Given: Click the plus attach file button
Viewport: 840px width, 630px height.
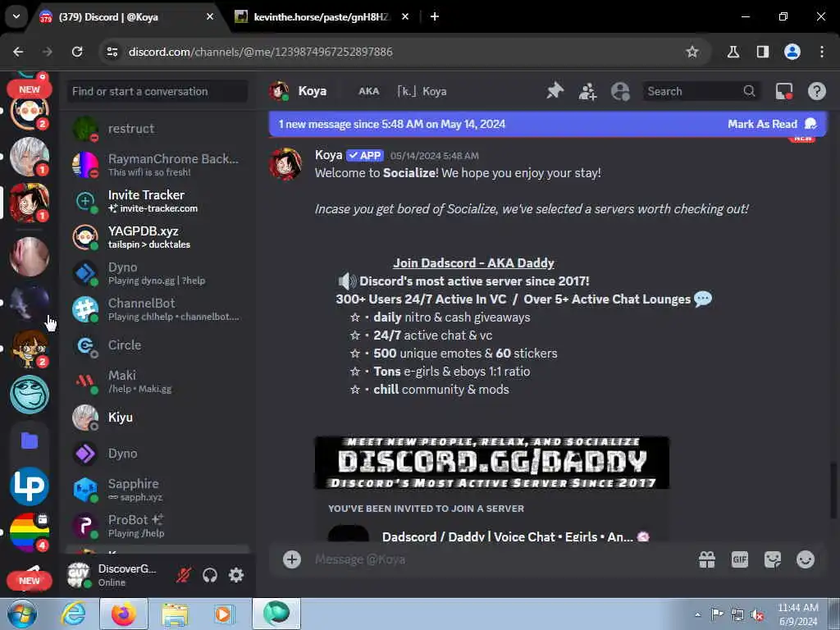Looking at the screenshot, I should [292, 559].
